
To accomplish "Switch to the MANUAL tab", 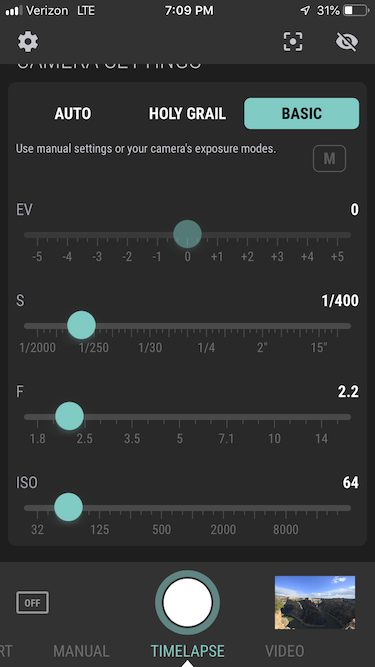I will pyautogui.click(x=81, y=651).
